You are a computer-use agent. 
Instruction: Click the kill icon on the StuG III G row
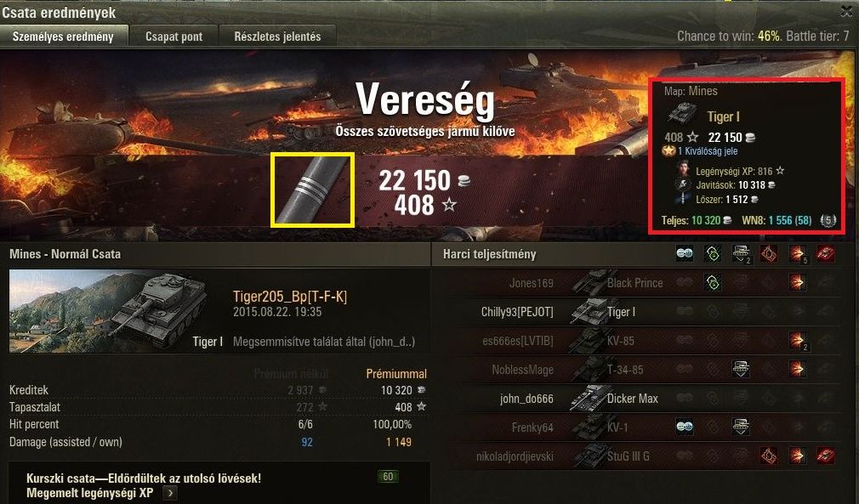(x=826, y=456)
